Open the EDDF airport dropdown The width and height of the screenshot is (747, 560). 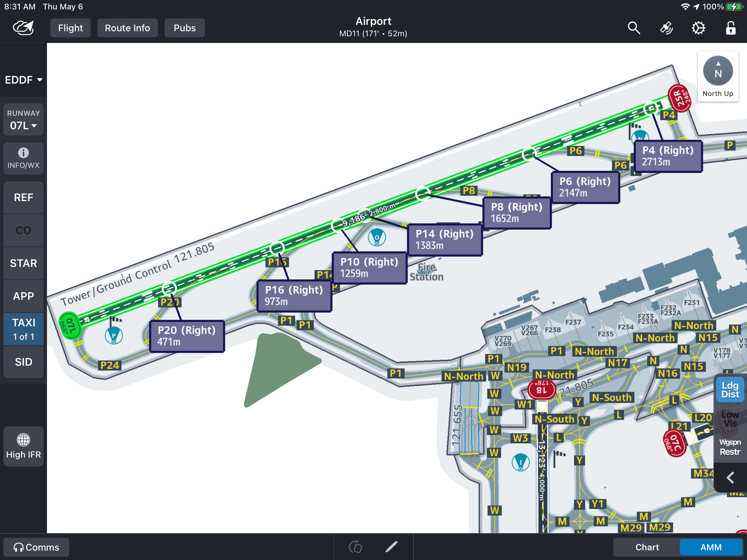(x=23, y=80)
